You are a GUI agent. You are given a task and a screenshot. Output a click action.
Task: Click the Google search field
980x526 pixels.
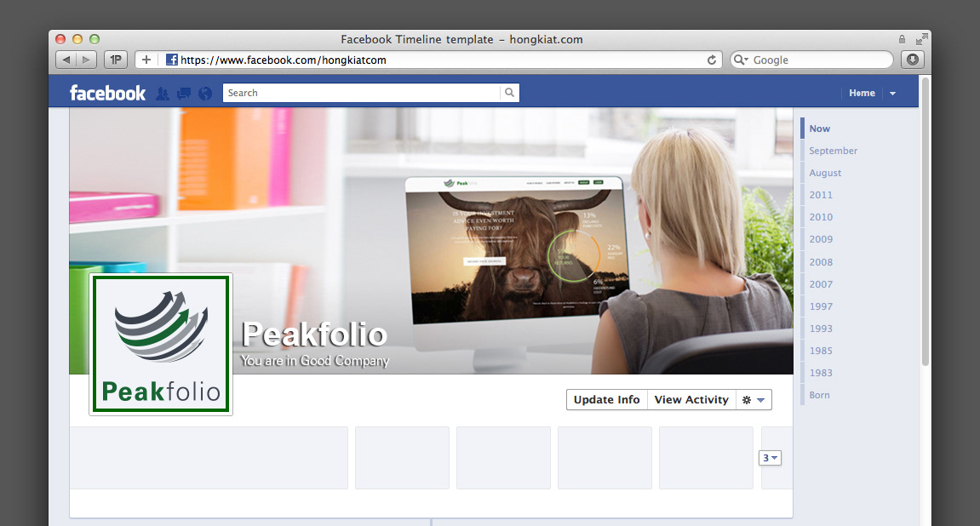pos(812,60)
